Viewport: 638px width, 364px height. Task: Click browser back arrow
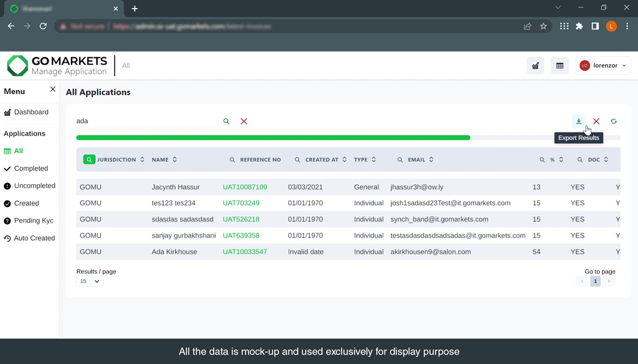click(11, 26)
